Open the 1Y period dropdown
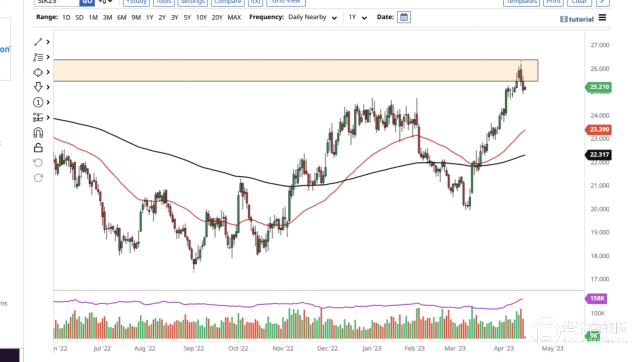643x362 pixels. [358, 17]
